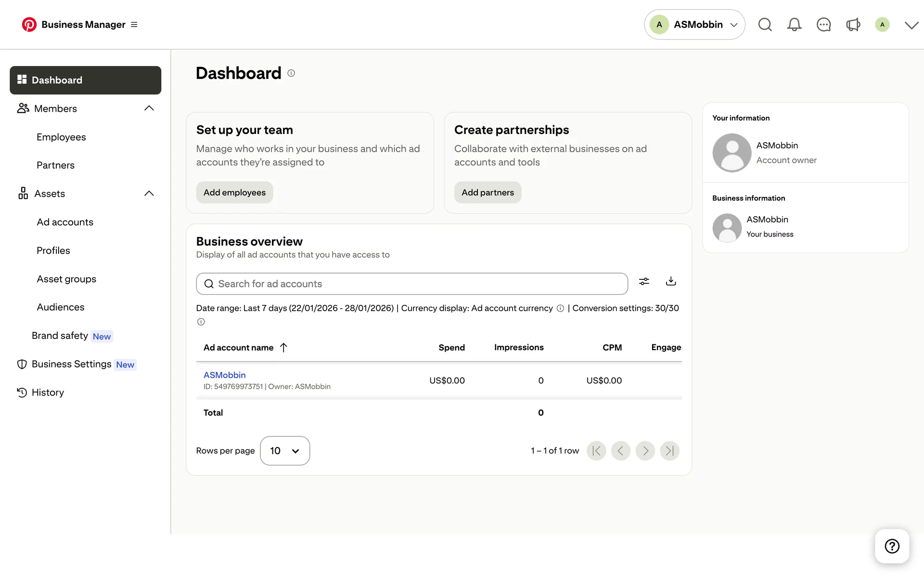
Task: Toggle the Business Manager hamburger menu
Action: point(134,25)
